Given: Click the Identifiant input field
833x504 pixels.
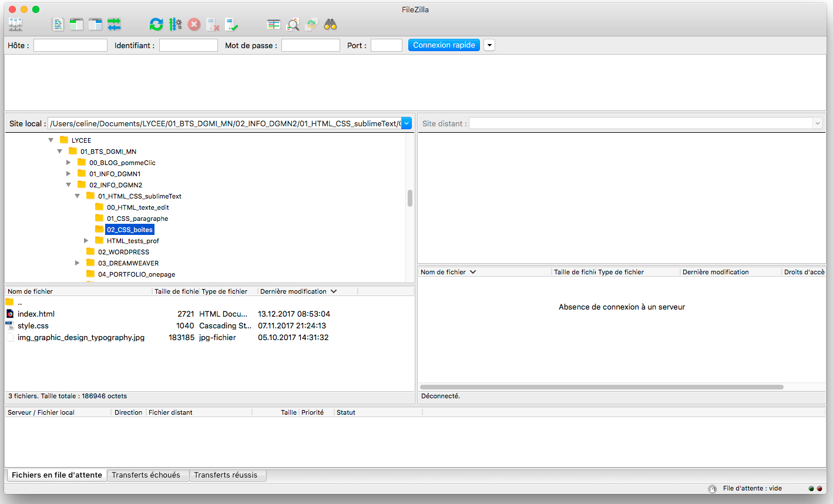Looking at the screenshot, I should [189, 45].
